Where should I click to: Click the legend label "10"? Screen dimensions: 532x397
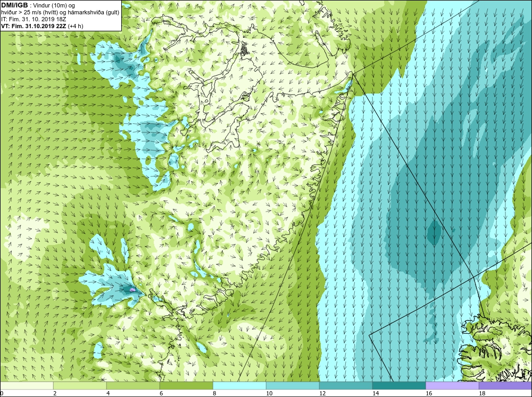point(269,393)
